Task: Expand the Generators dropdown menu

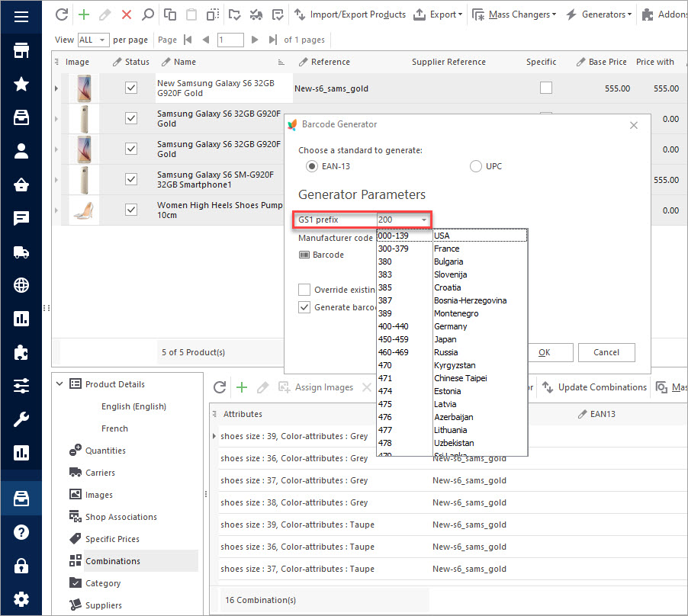Action: pos(598,14)
